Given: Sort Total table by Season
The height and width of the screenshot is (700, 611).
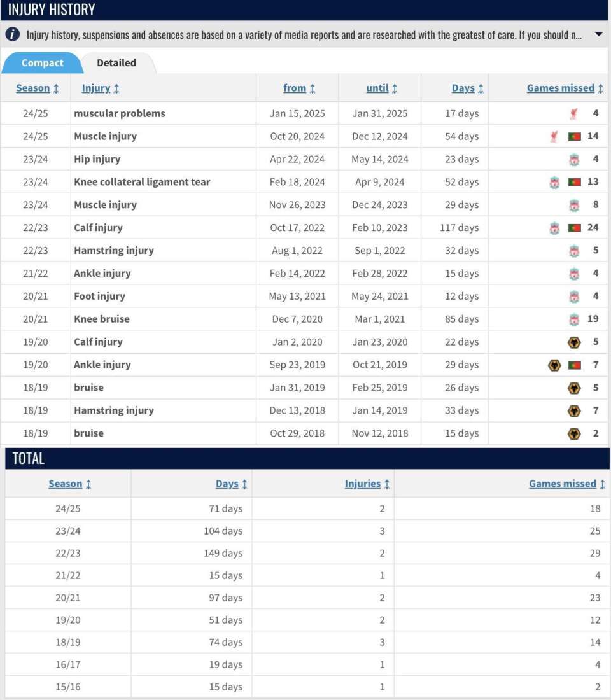Looking at the screenshot, I should point(70,484).
